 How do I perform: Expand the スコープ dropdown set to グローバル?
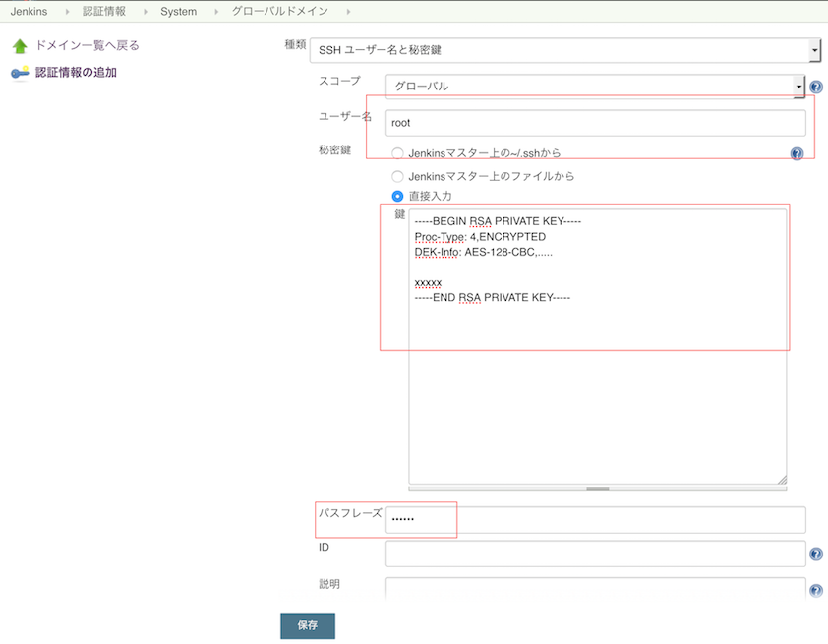click(595, 87)
